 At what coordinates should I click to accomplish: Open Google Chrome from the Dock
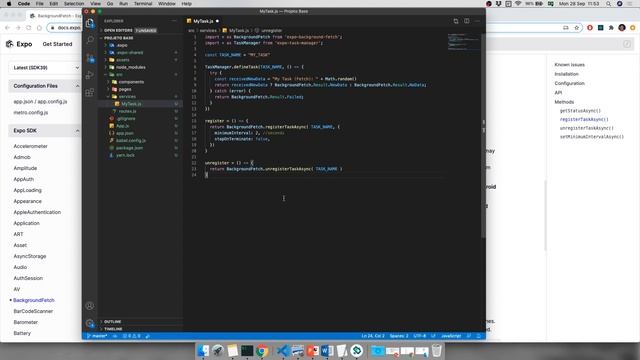(262, 351)
